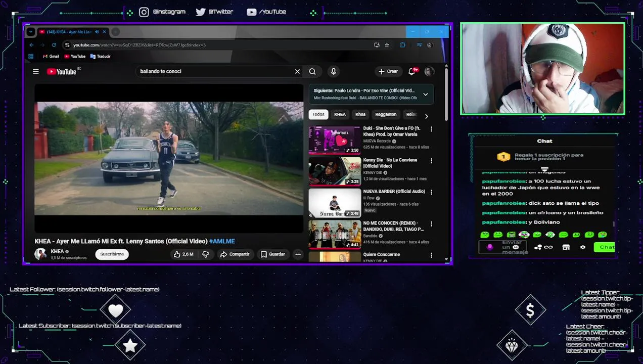Open Instagram link in overlay header

click(x=163, y=12)
